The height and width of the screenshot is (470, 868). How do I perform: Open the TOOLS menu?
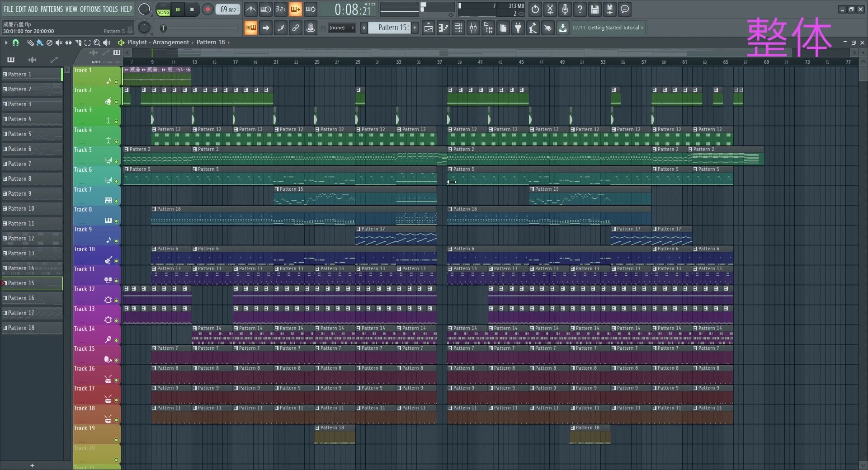(110, 9)
